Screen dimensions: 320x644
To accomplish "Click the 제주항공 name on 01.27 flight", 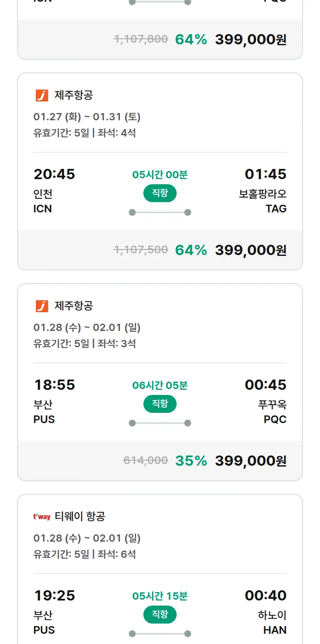I will tap(73, 95).
